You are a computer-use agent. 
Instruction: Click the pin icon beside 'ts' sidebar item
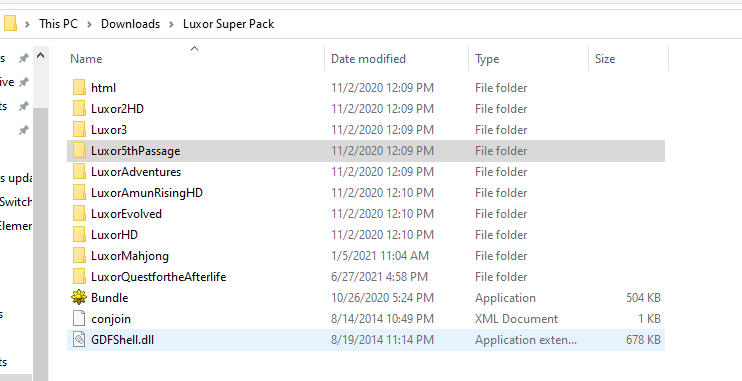[23, 106]
